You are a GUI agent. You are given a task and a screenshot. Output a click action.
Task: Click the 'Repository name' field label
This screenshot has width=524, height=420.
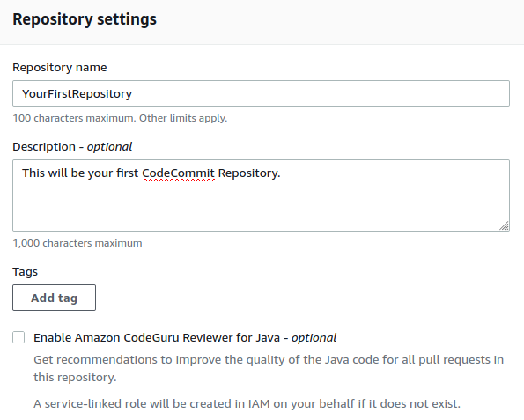60,68
